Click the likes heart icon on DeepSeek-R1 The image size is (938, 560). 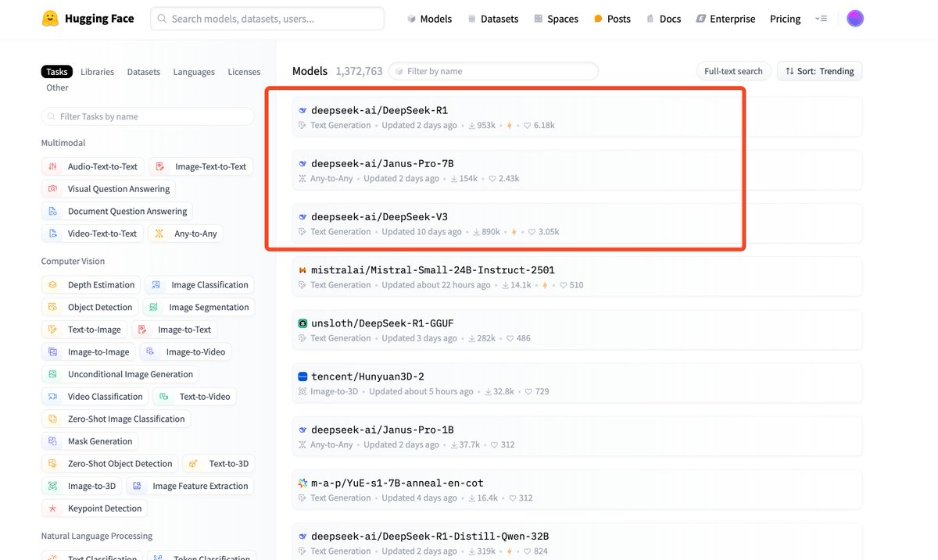528,126
